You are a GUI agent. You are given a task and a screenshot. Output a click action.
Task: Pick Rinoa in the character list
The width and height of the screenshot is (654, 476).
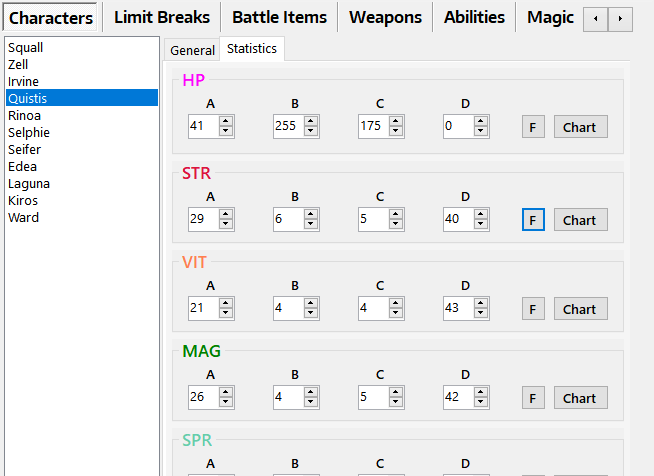[82, 115]
